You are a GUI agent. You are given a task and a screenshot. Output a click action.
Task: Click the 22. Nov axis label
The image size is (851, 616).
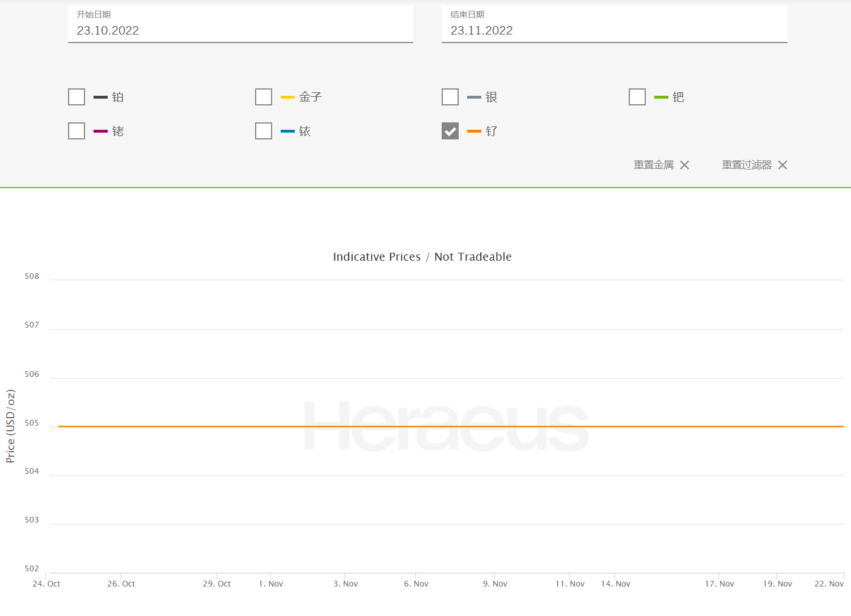(x=829, y=584)
